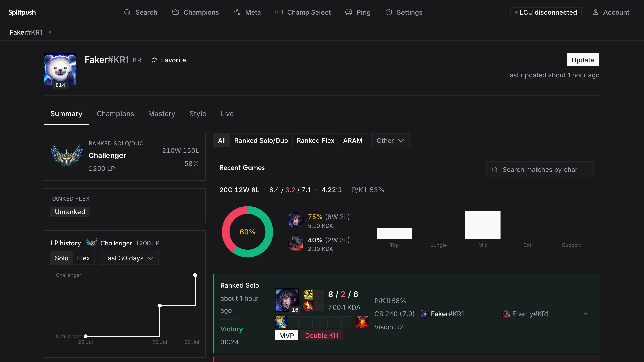Screen dimensions: 644x362
Task: Click the Search matches input field
Action: click(540, 169)
